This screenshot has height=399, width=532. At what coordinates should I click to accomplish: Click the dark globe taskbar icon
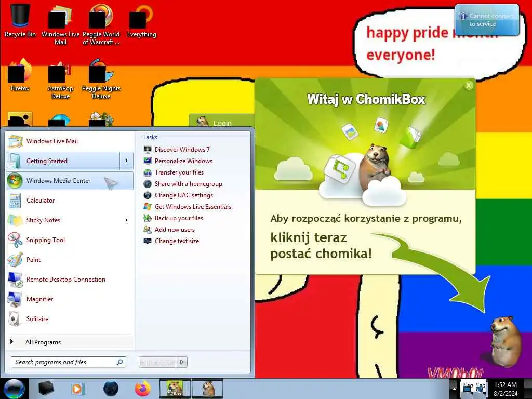pyautogui.click(x=111, y=389)
